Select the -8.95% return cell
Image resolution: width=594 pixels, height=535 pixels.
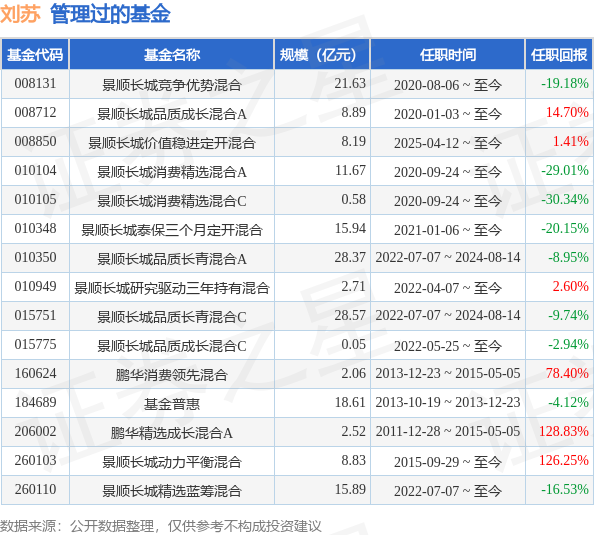pos(568,258)
